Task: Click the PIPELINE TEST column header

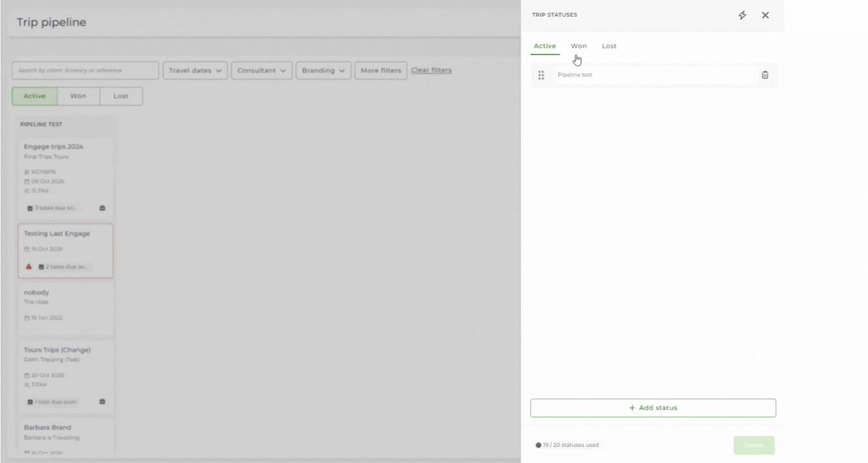Action: [41, 124]
